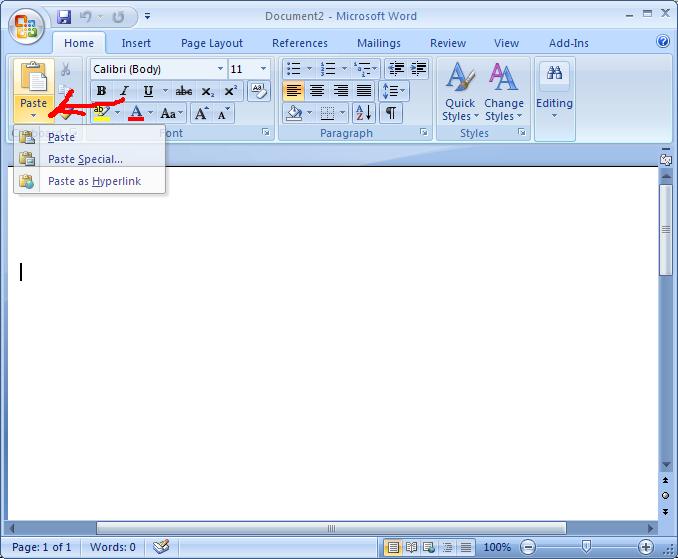678x559 pixels.
Task: Expand the font size dropdown
Action: 264,69
